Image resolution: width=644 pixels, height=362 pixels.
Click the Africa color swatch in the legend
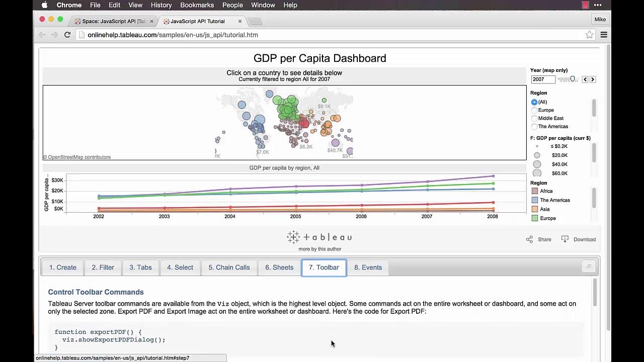click(x=535, y=191)
